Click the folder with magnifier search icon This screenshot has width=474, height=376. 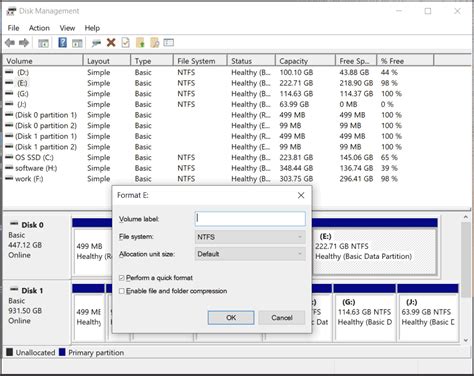pyautogui.click(x=155, y=43)
